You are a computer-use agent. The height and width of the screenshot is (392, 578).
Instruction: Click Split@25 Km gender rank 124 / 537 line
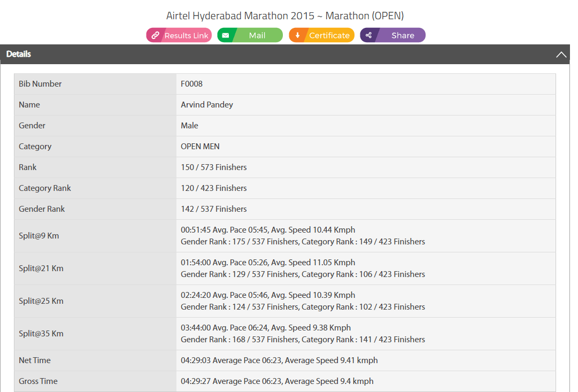click(303, 307)
